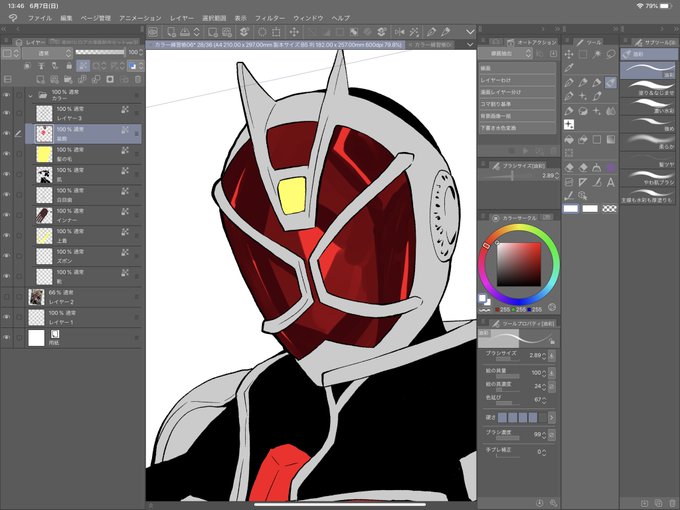Click the play auto action icon
The height and width of the screenshot is (510, 680).
(x=525, y=151)
